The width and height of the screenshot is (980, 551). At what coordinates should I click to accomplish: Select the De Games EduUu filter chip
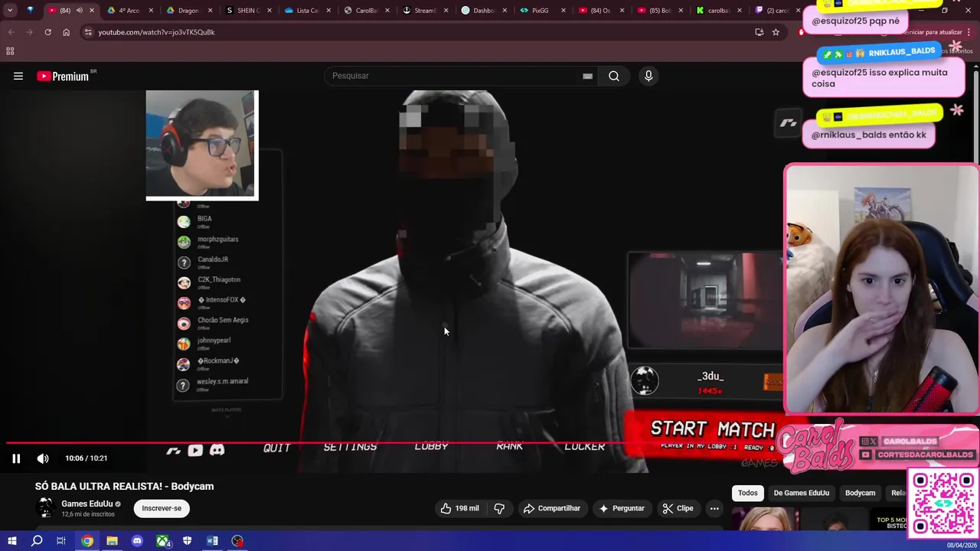coord(801,493)
